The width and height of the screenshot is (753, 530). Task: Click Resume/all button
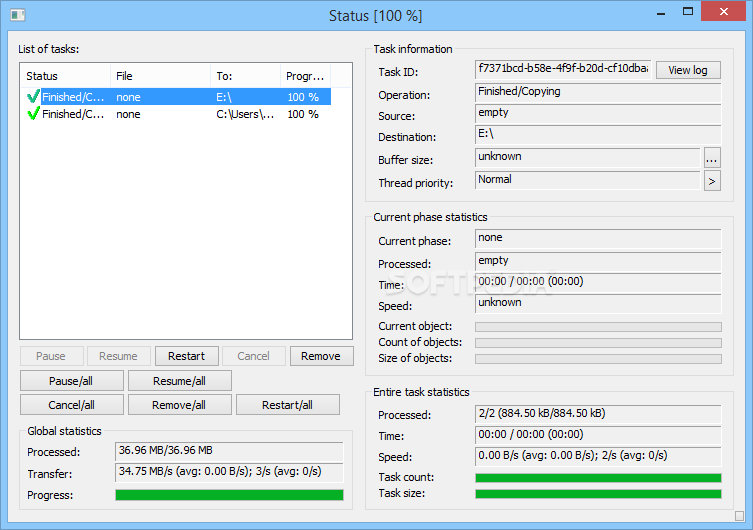180,381
